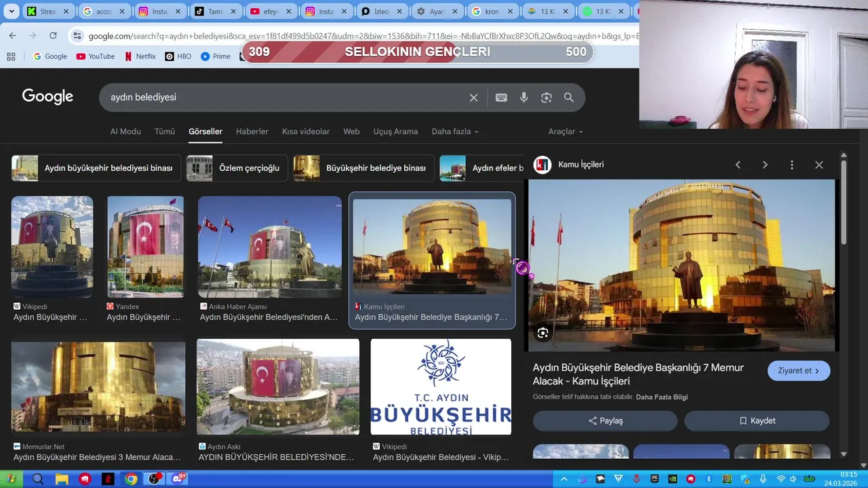Screen dimensions: 868x488
Task: Click the Paylaş share button
Action: (605, 421)
